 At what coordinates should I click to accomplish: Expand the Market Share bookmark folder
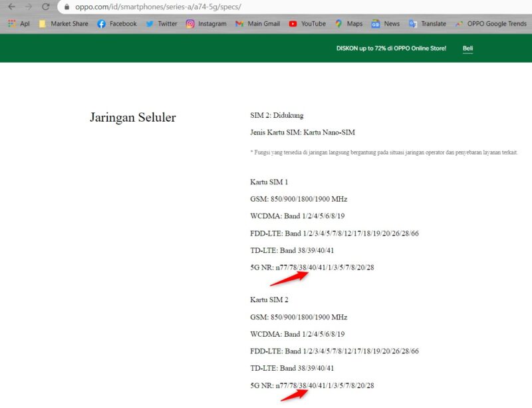[x=63, y=24]
